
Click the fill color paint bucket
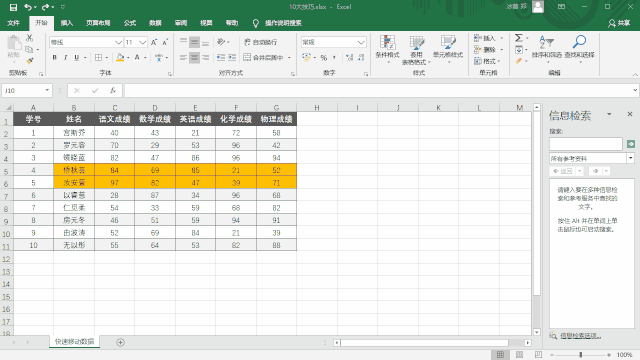tap(120, 58)
